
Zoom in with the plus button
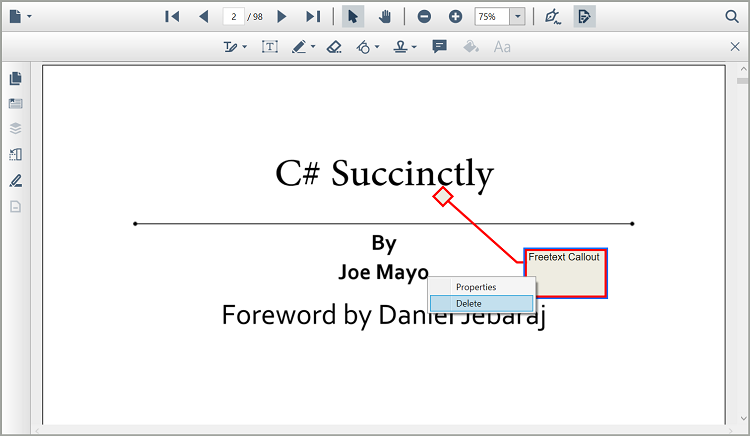point(455,17)
